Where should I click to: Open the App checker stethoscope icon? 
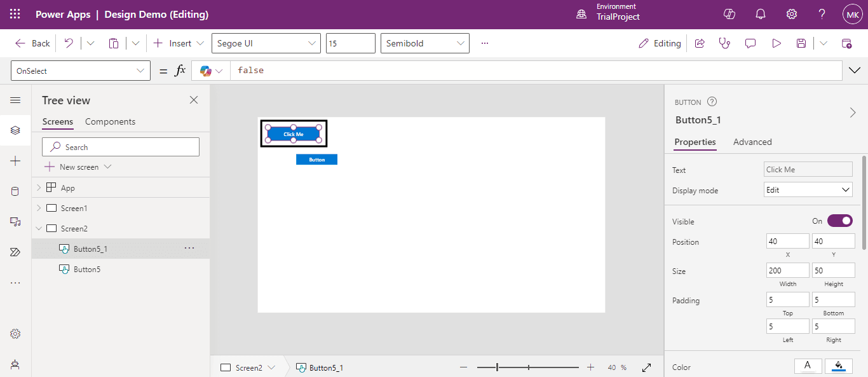[x=724, y=43]
